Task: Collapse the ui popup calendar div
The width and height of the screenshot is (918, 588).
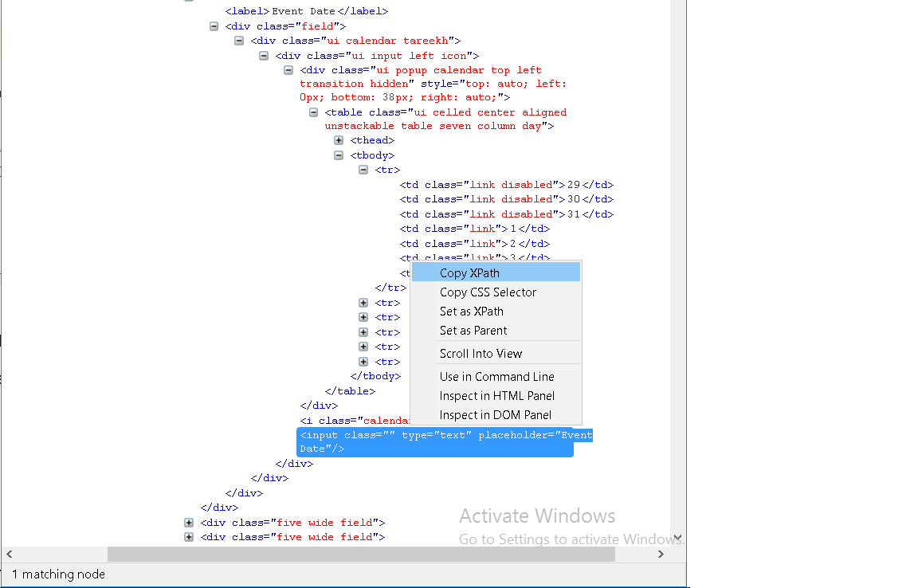Action: (288, 70)
